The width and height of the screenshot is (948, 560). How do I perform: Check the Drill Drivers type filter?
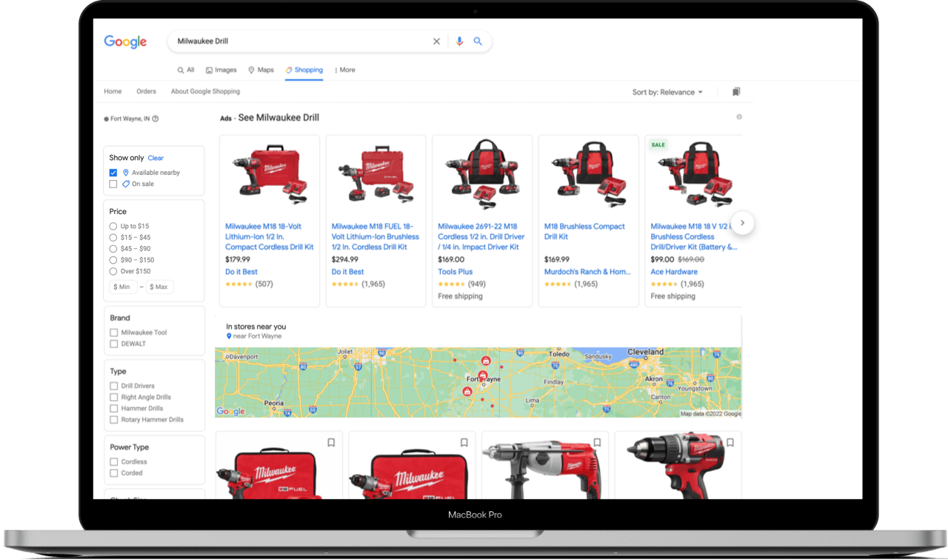pyautogui.click(x=113, y=386)
